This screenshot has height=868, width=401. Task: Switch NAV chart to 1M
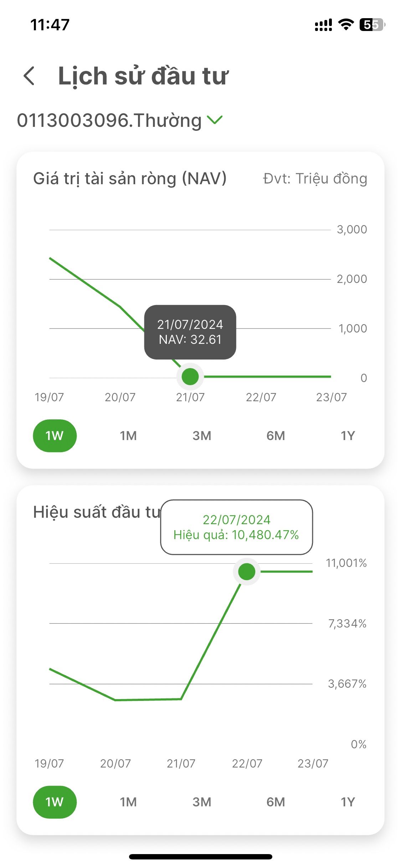click(x=128, y=435)
